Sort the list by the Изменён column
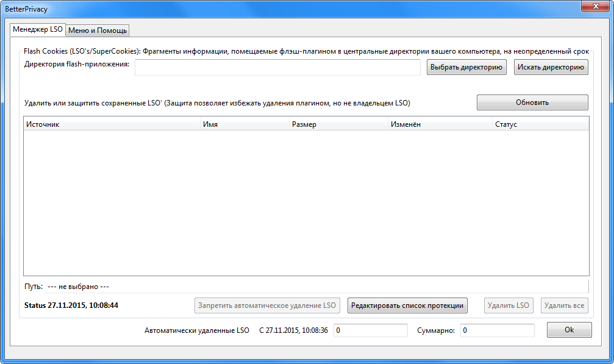 click(x=439, y=124)
